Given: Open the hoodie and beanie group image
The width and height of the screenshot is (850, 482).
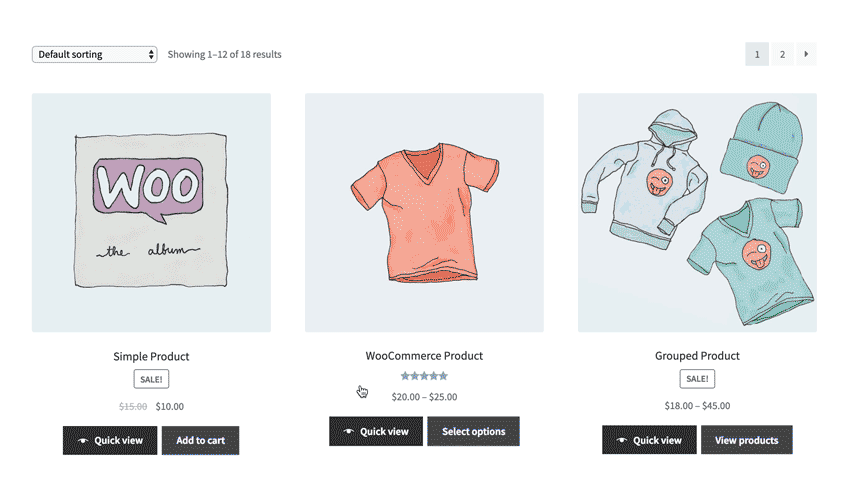Looking at the screenshot, I should pos(697,213).
